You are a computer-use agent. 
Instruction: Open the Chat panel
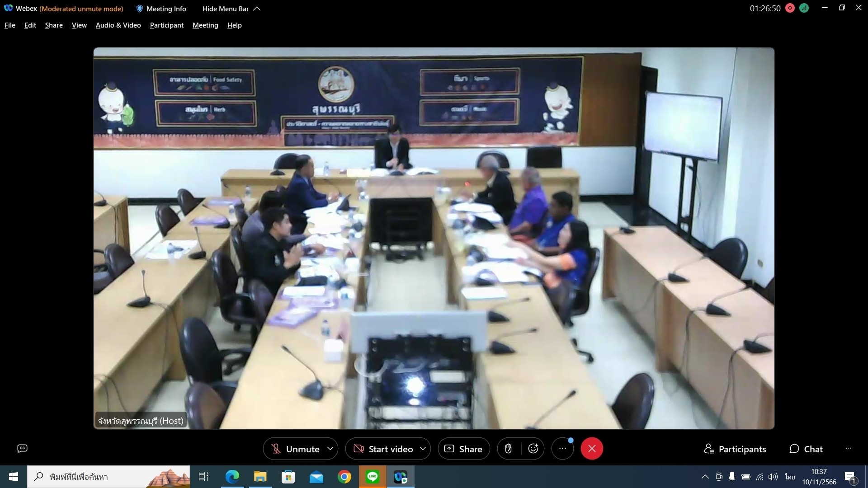[806, 449]
